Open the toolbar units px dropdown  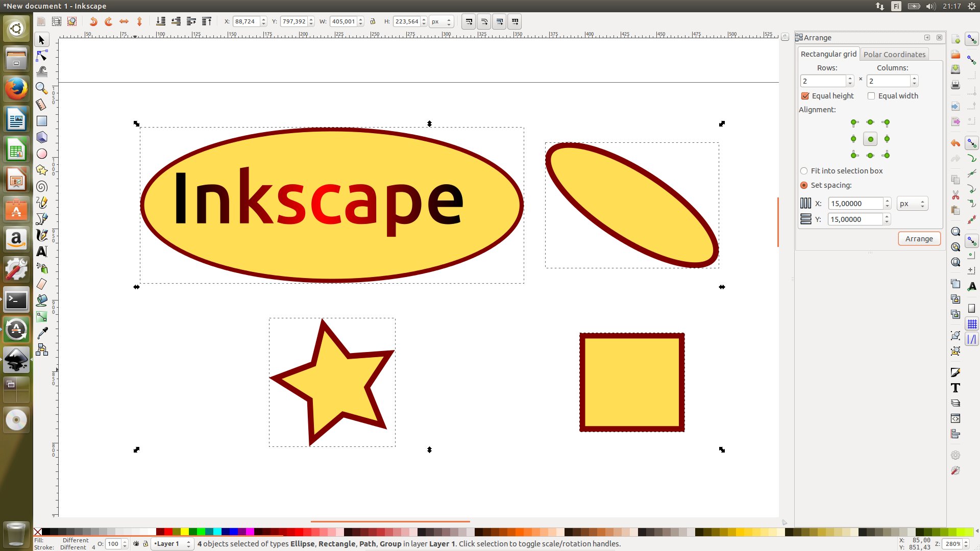(442, 21)
